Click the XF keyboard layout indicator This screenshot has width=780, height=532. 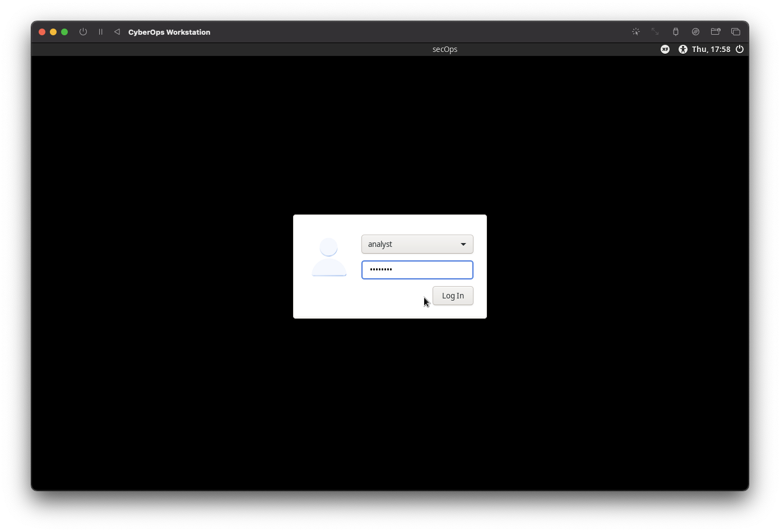[665, 49]
